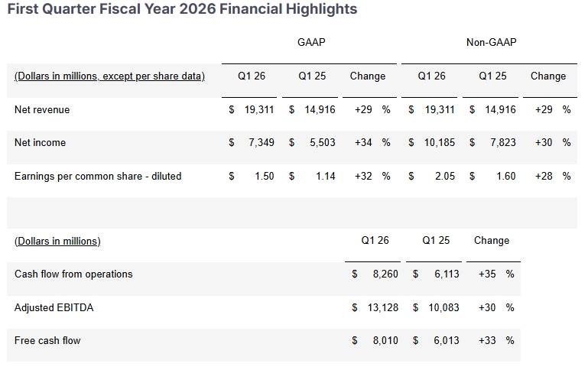The width and height of the screenshot is (588, 370).
Task: Click the GAAP net income value 7,349
Action: [x=260, y=143]
